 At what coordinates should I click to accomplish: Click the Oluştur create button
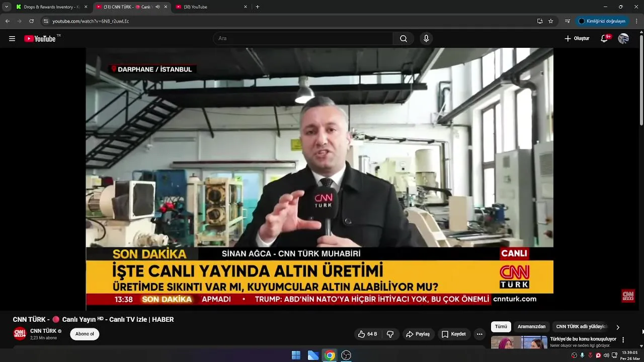[577, 39]
